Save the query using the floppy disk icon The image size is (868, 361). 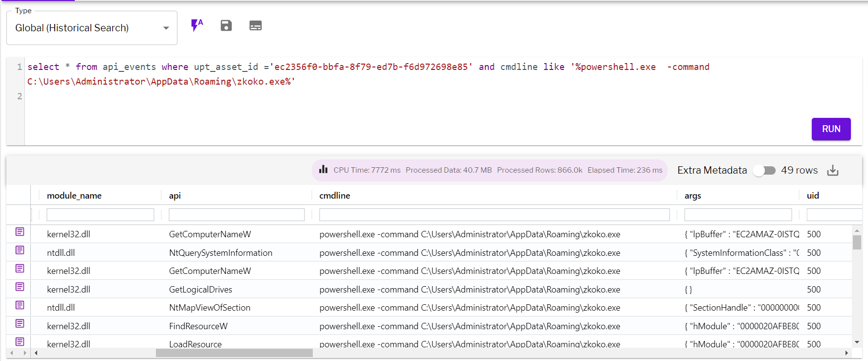coord(226,25)
